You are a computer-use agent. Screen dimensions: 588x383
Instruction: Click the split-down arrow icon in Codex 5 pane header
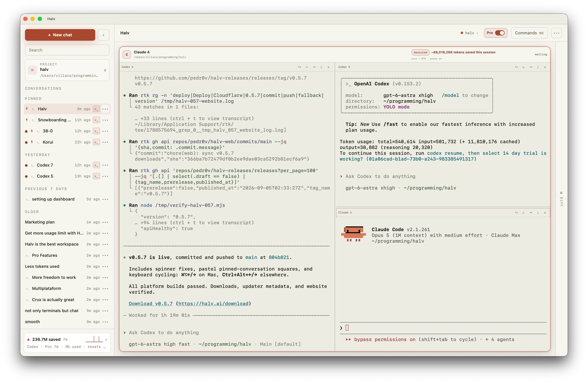(538, 67)
